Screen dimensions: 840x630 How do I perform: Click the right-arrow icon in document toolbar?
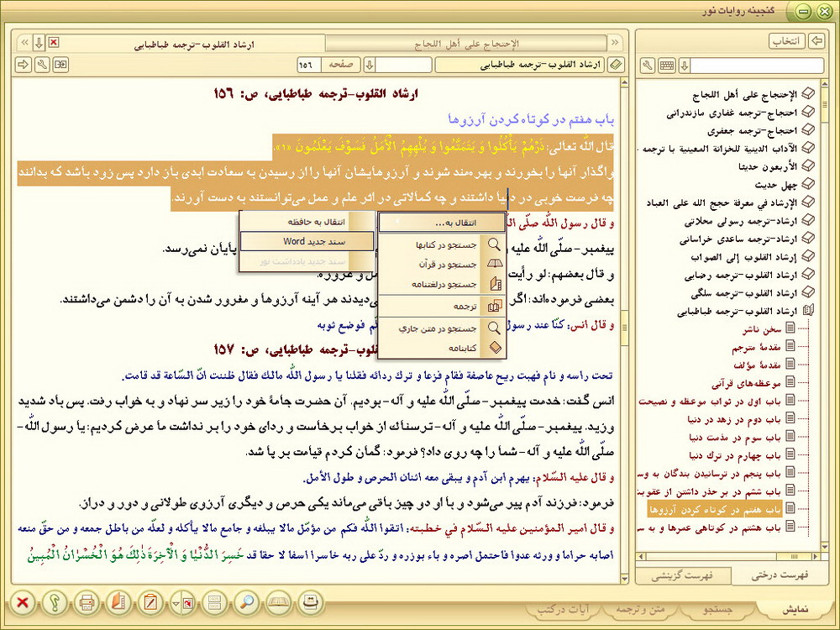point(23,65)
